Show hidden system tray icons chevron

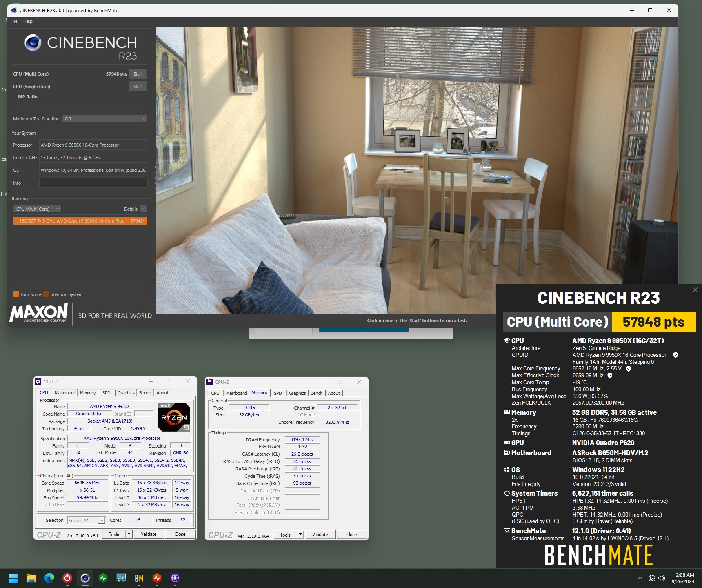pyautogui.click(x=640, y=578)
